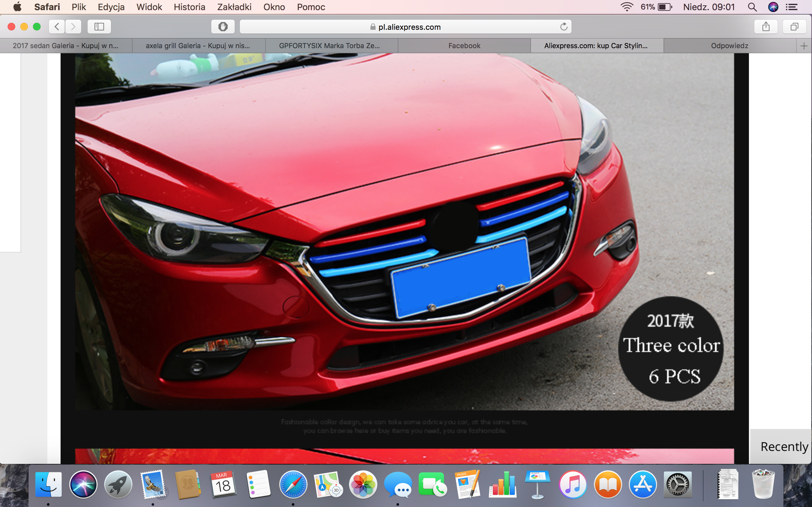The width and height of the screenshot is (812, 507).
Task: Open iTunes music icon in dock
Action: pyautogui.click(x=573, y=485)
